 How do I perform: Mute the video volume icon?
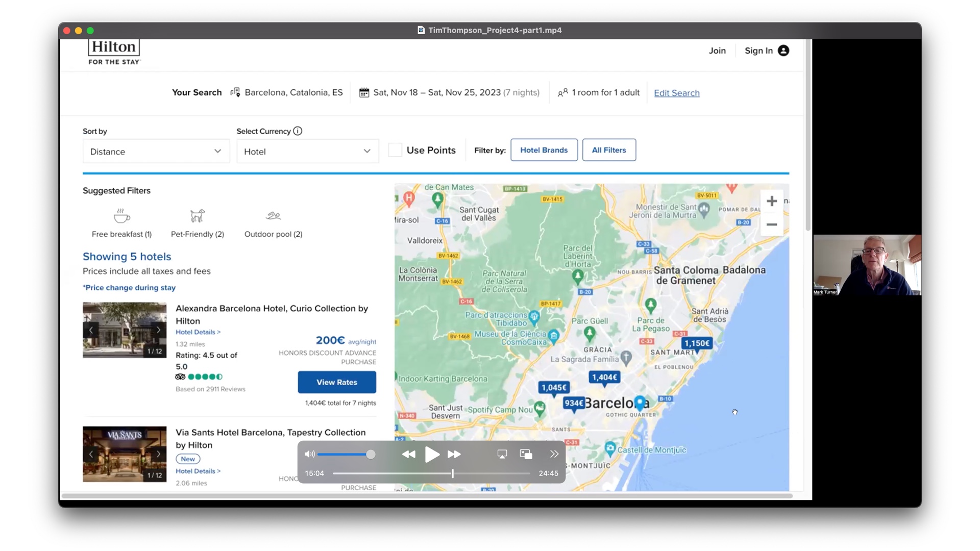[x=309, y=454]
